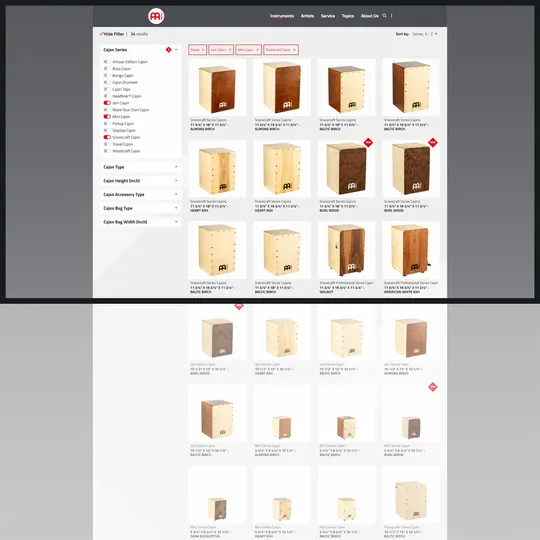The image size is (540, 540).
Task: Open the search magnifier icon
Action: click(x=384, y=16)
